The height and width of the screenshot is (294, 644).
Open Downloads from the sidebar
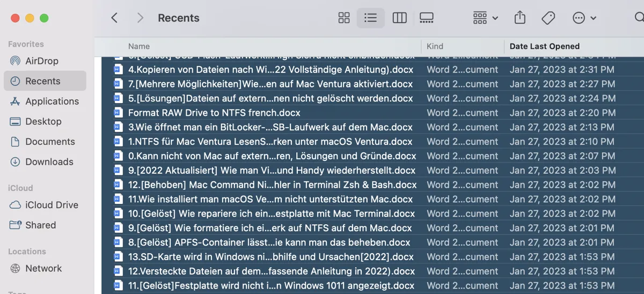point(49,162)
